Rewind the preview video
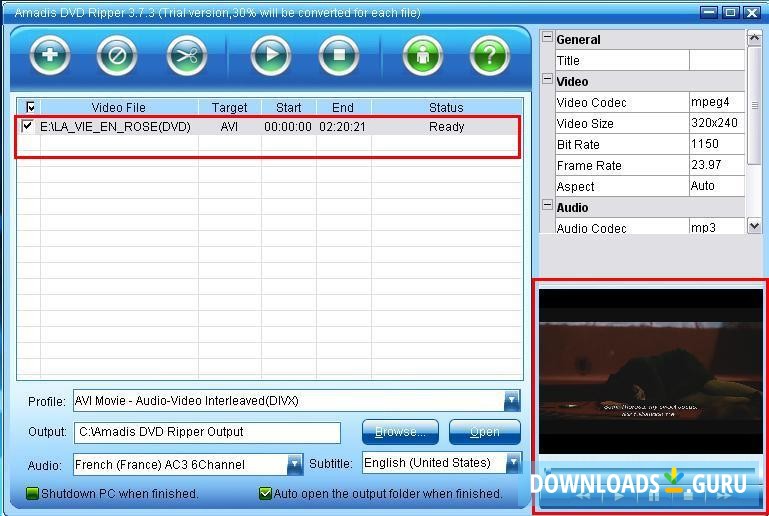 (583, 496)
